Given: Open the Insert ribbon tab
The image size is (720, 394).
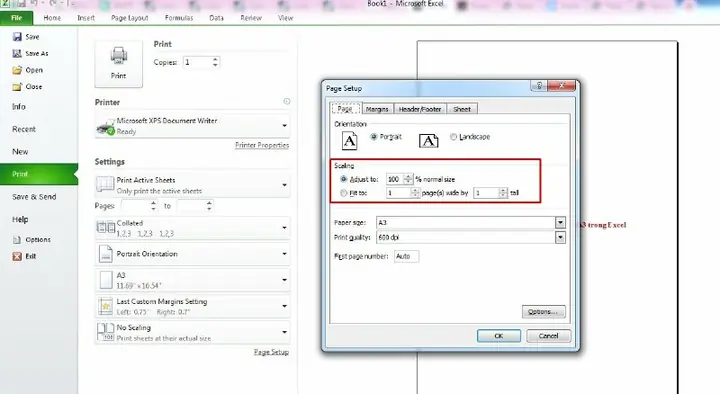Looking at the screenshot, I should pyautogui.click(x=86, y=18).
